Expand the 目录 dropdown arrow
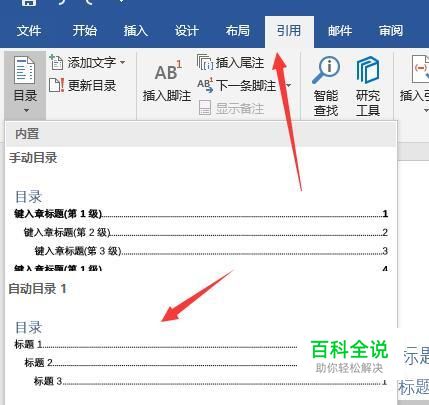The image size is (429, 405). [26, 110]
